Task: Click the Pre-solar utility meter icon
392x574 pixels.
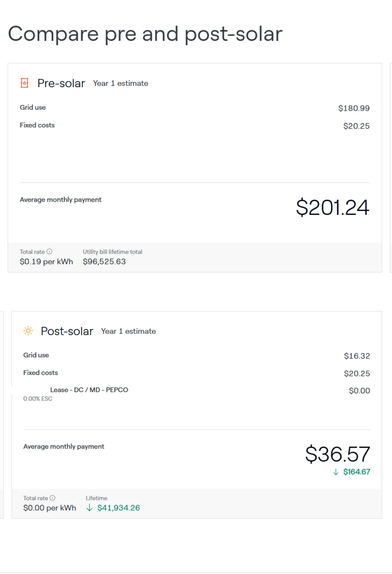Action: (x=24, y=83)
